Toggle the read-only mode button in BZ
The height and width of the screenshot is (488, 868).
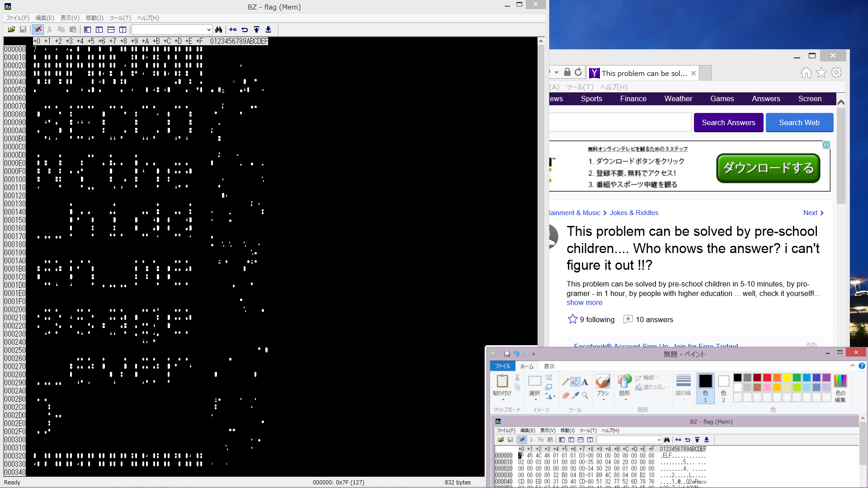click(x=38, y=30)
